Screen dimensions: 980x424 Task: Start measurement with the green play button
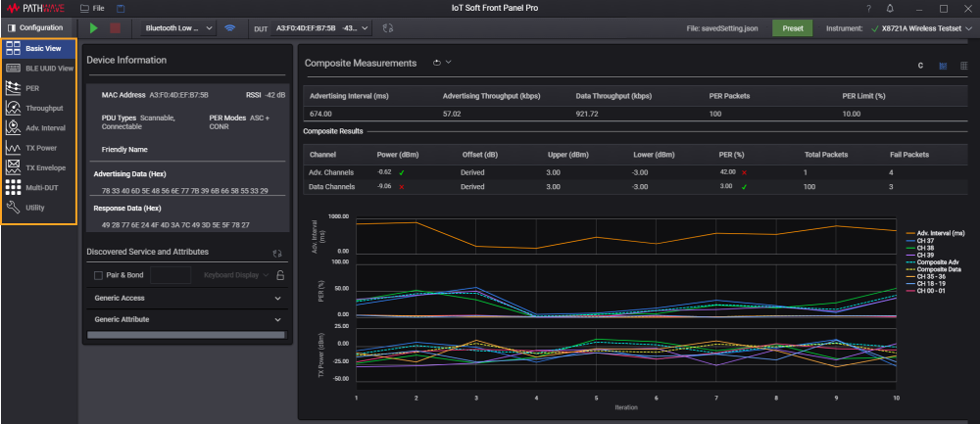pyautogui.click(x=94, y=27)
